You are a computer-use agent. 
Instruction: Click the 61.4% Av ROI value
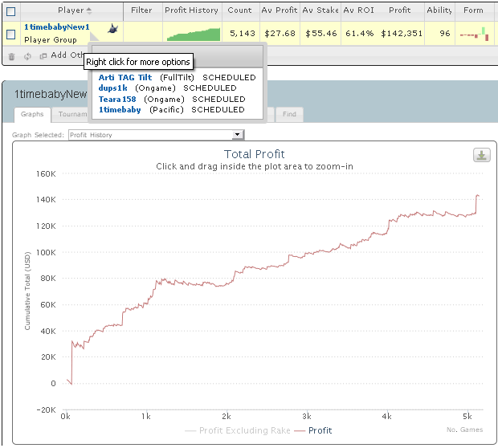[359, 34]
